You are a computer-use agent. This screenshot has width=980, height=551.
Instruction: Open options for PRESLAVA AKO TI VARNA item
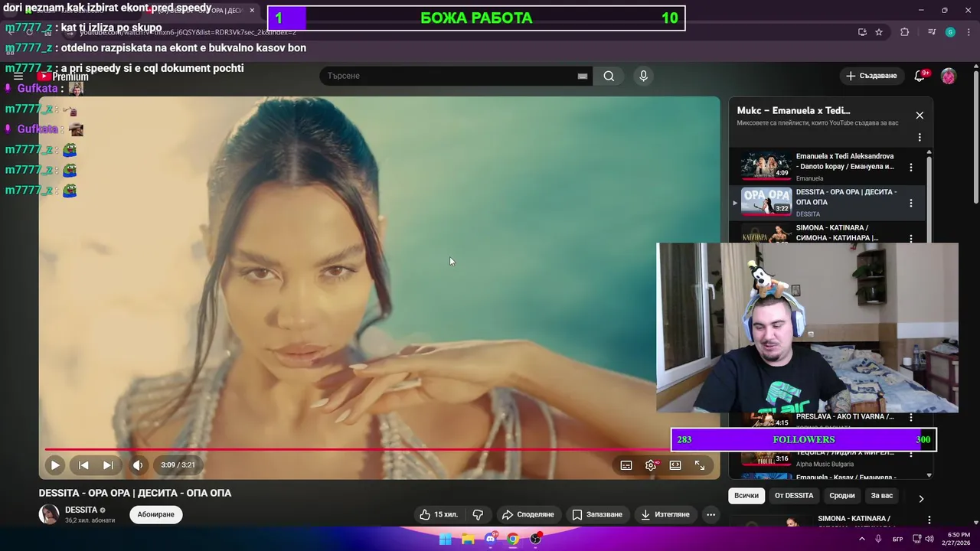coord(911,418)
